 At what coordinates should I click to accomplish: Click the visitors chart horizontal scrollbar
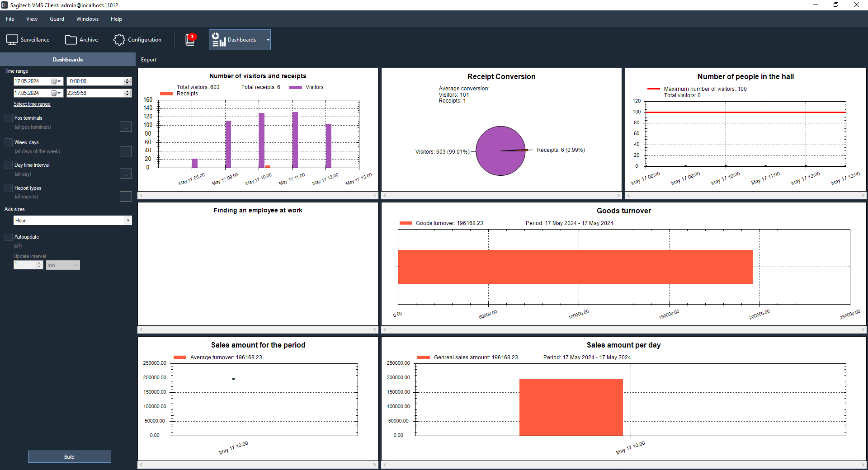tap(258, 196)
